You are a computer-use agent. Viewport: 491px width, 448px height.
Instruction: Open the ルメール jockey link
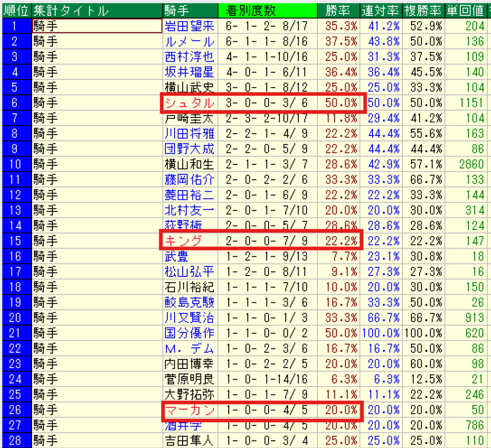pyautogui.click(x=189, y=41)
